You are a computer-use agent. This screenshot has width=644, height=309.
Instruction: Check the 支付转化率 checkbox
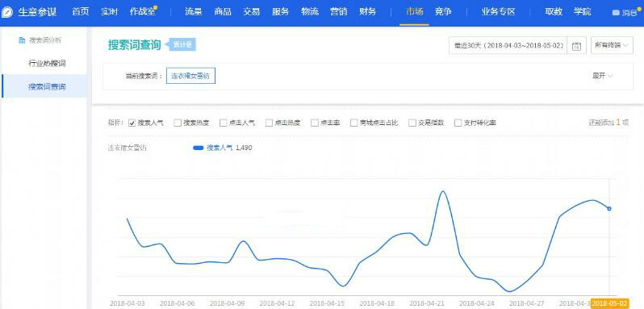458,123
